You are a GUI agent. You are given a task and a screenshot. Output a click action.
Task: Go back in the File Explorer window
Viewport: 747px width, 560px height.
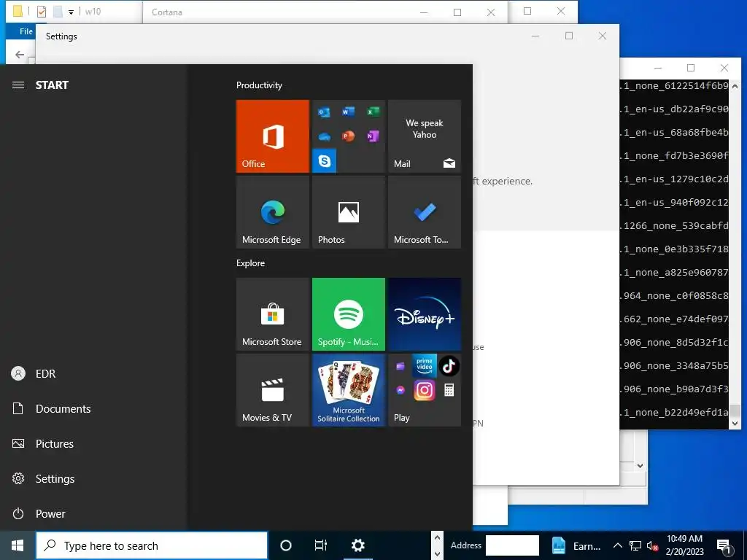[20, 54]
